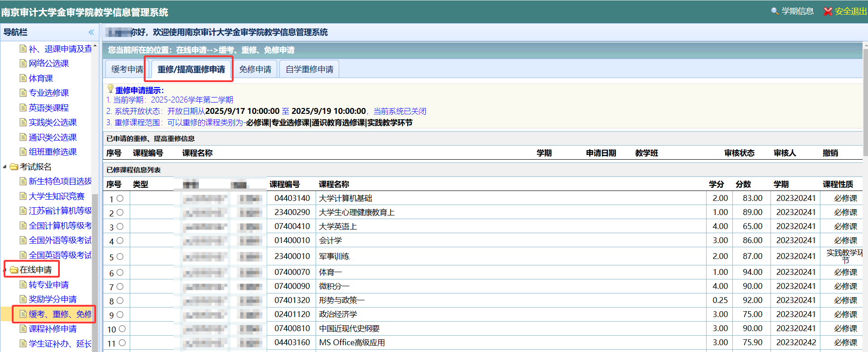Screen dimensions: 868x352
Task: Switch to the 免修申请 tab
Action: (x=255, y=69)
